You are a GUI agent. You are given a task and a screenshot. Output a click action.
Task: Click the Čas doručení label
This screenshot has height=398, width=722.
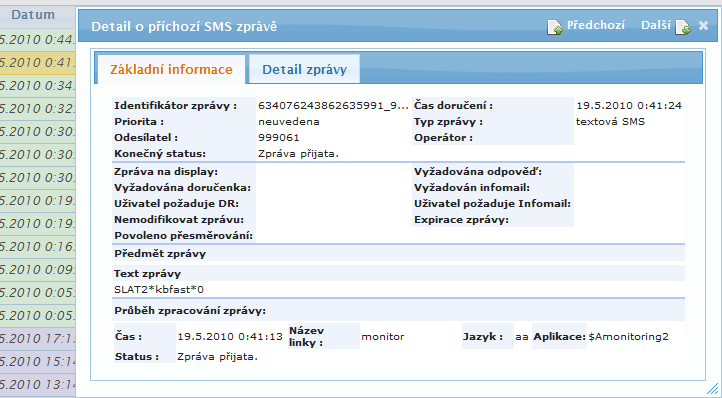[x=453, y=106]
